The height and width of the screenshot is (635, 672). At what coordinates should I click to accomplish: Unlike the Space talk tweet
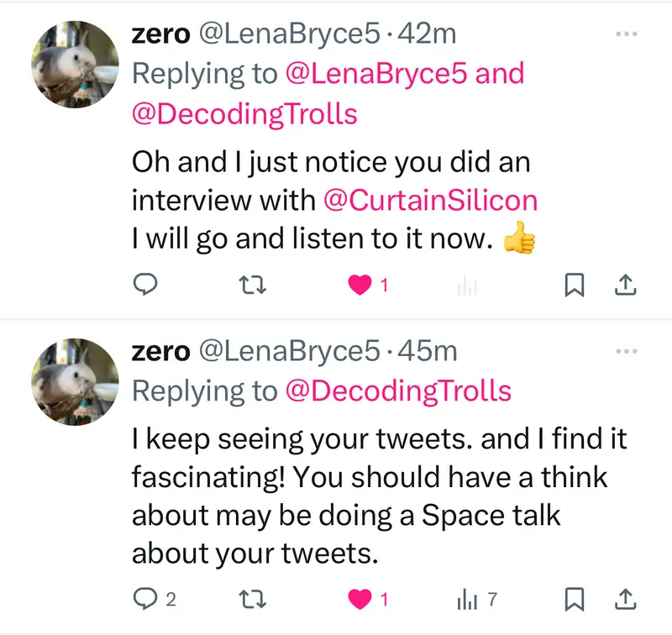360,599
